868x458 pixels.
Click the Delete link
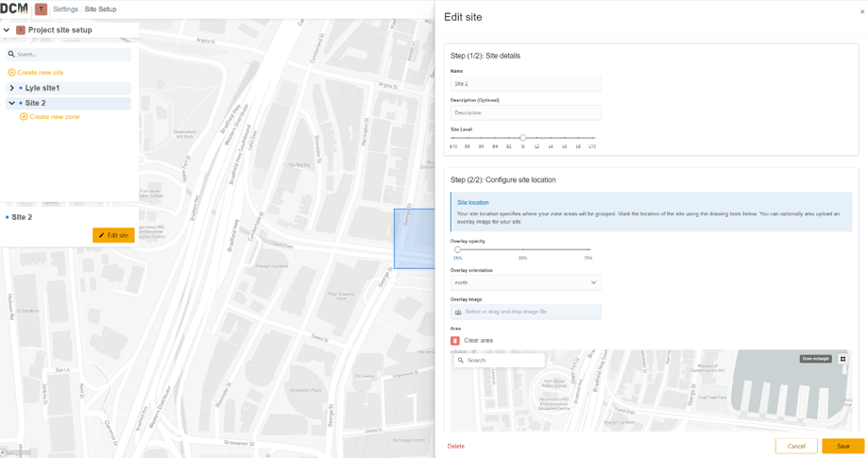(x=455, y=447)
